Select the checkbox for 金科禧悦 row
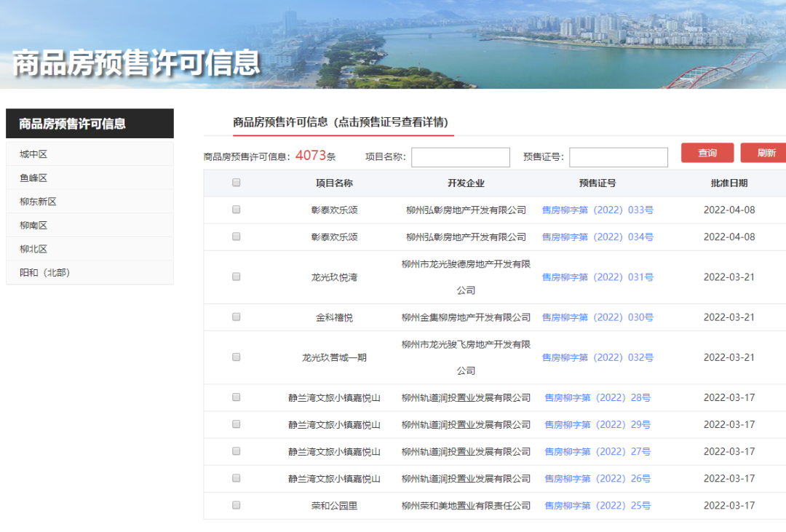 (236, 317)
